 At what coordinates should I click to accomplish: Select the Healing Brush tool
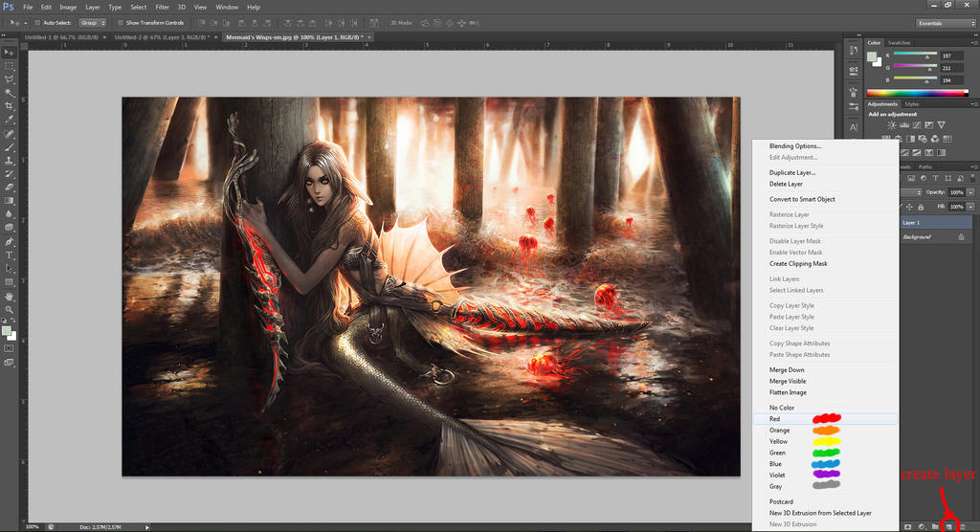[9, 134]
